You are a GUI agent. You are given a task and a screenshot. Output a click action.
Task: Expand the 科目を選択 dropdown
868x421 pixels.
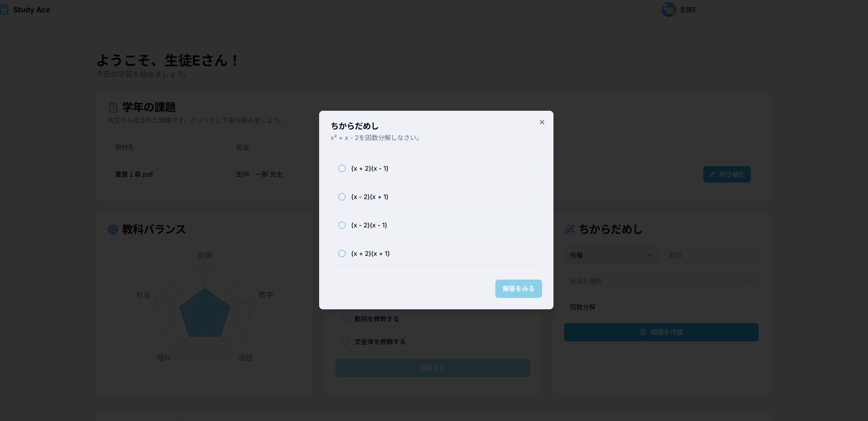[x=661, y=281]
